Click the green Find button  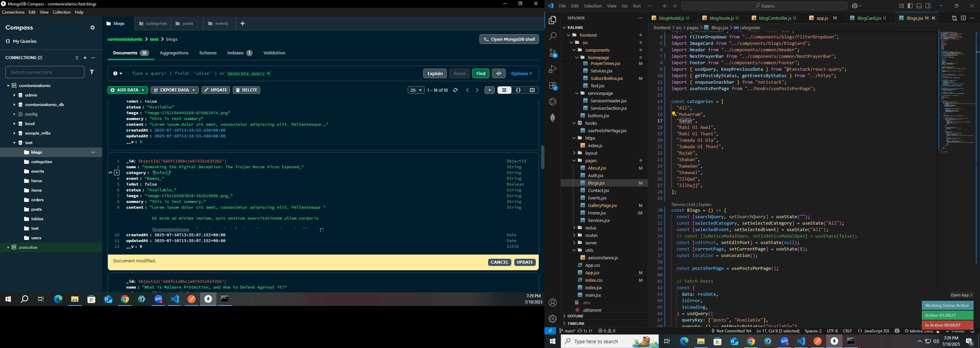pos(480,74)
